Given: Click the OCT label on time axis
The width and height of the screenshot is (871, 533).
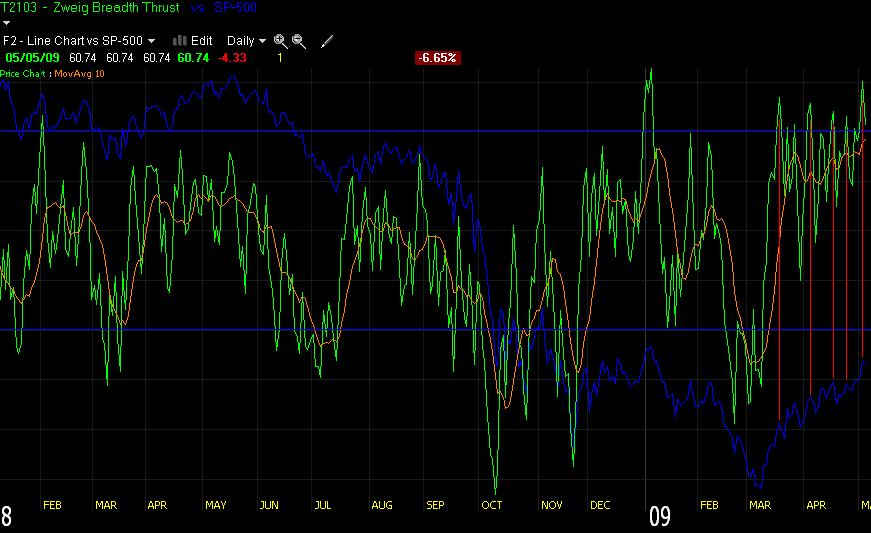Looking at the screenshot, I should tap(492, 505).
